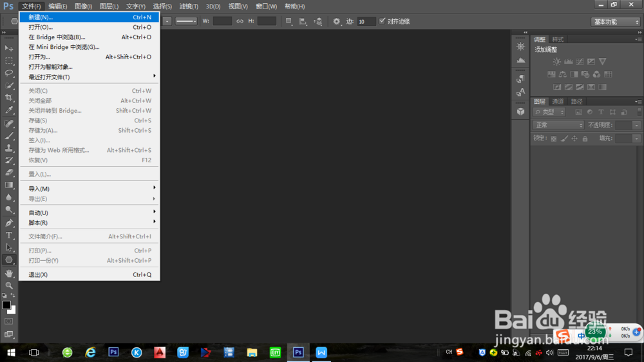Select the Eyedropper tool
Image resolution: width=644 pixels, height=362 pixels.
(8, 110)
